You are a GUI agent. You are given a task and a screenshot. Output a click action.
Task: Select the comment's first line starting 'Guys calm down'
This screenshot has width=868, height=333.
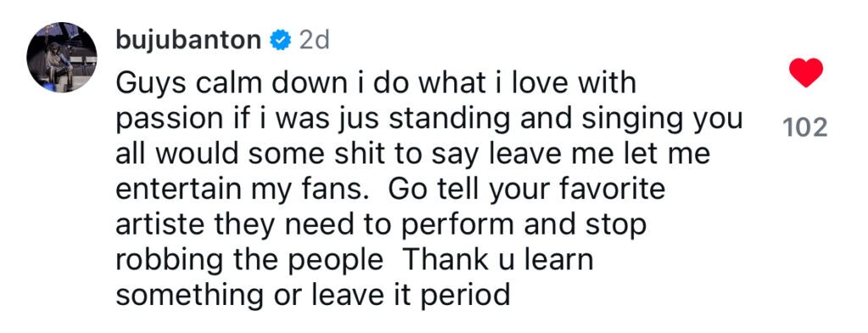(x=376, y=84)
